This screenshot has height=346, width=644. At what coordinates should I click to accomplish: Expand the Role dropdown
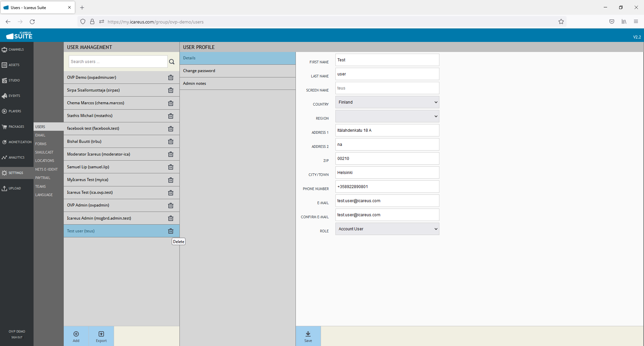point(387,229)
